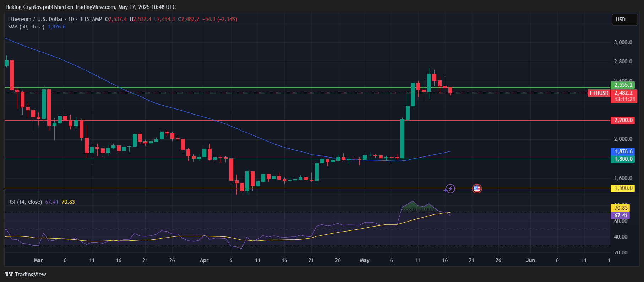The width and height of the screenshot is (644, 282).
Task: Click the purple 67.41 RSI value label
Action: coord(621,216)
